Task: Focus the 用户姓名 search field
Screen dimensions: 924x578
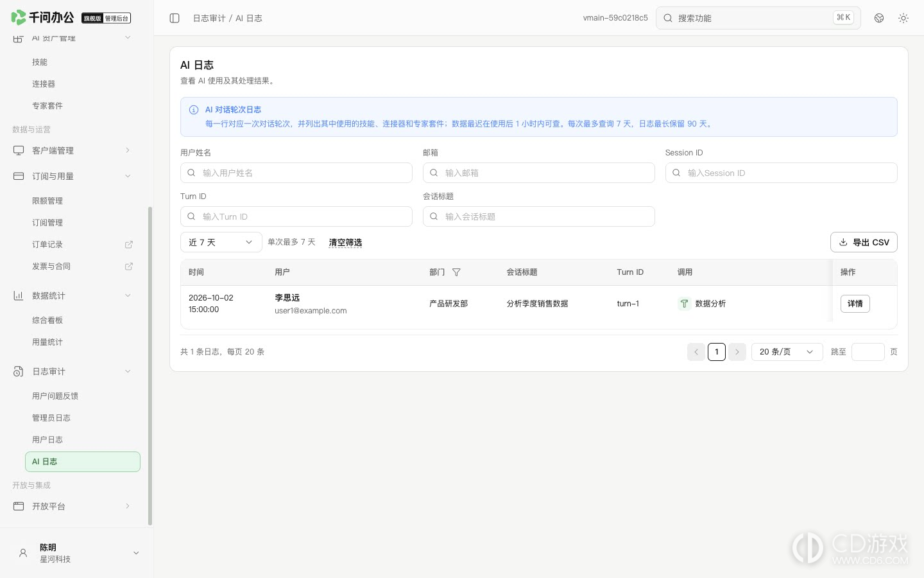Action: pos(296,173)
